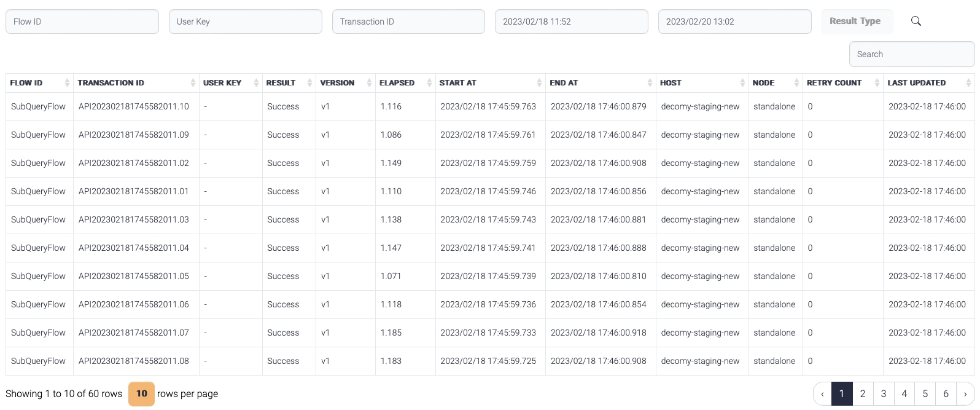Click the Transaction ID filter field
Image resolution: width=980 pixels, height=410 pixels.
coord(408,22)
